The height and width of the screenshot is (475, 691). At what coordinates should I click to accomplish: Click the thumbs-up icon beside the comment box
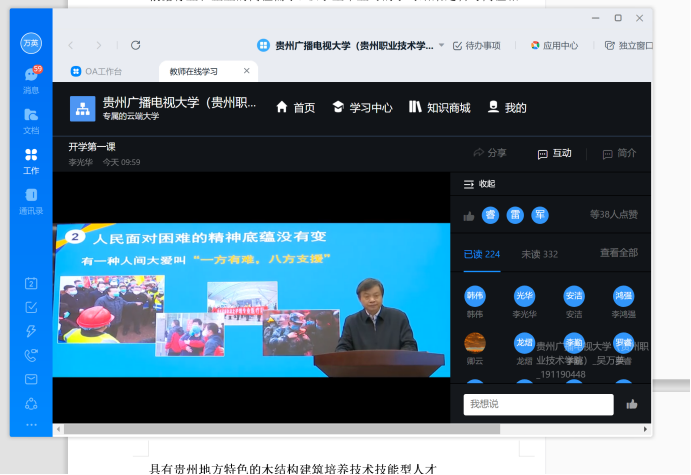[x=631, y=404]
